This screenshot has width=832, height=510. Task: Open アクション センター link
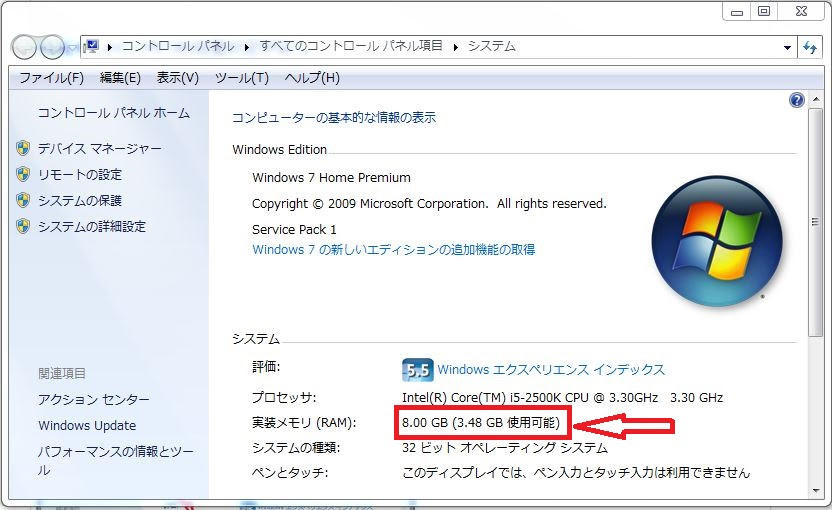point(93,399)
